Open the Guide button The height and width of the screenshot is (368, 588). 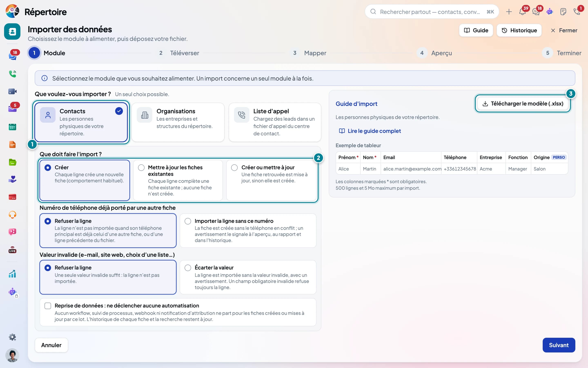476,30
